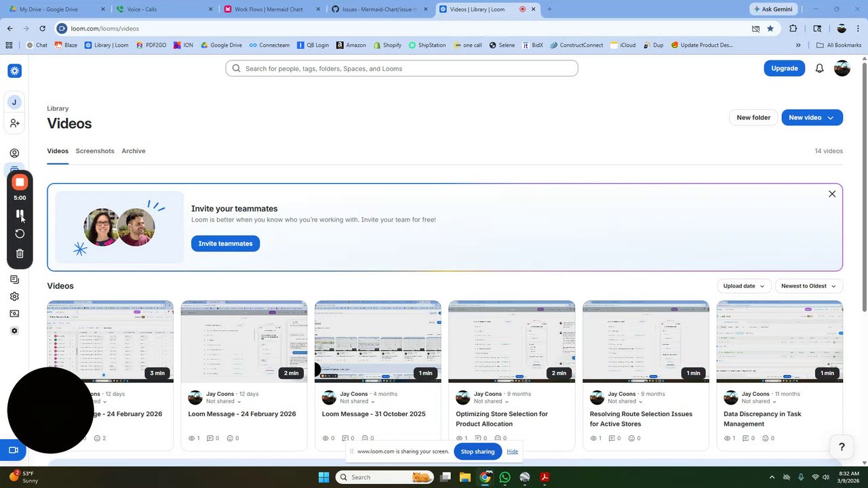Open the Optimizing Store Selection video thumbnail
Image resolution: width=868 pixels, height=488 pixels.
pyautogui.click(x=512, y=342)
